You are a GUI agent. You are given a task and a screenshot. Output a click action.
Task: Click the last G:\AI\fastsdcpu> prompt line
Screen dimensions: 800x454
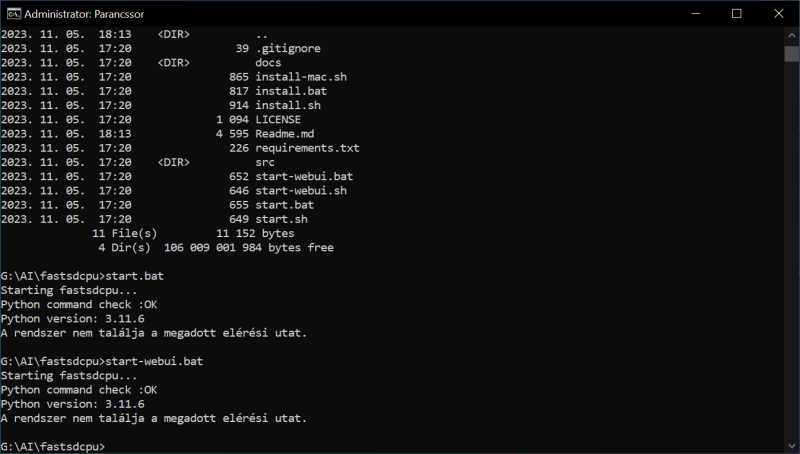point(53,447)
